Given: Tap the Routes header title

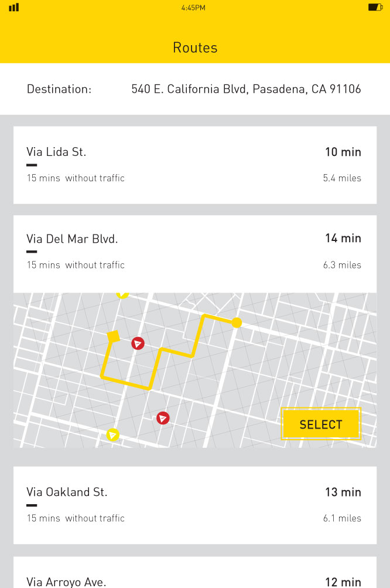Looking at the screenshot, I should point(195,47).
